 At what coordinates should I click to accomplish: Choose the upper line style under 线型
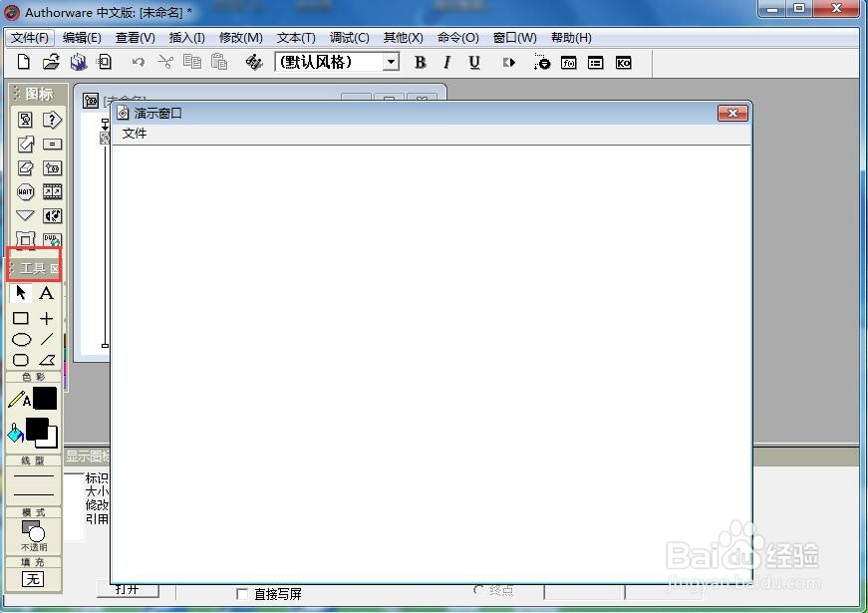(x=34, y=475)
